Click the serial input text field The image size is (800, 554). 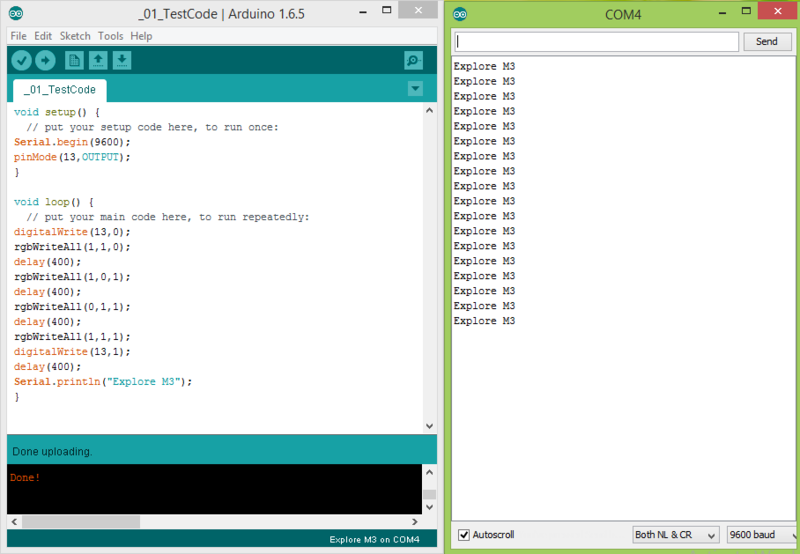point(596,41)
